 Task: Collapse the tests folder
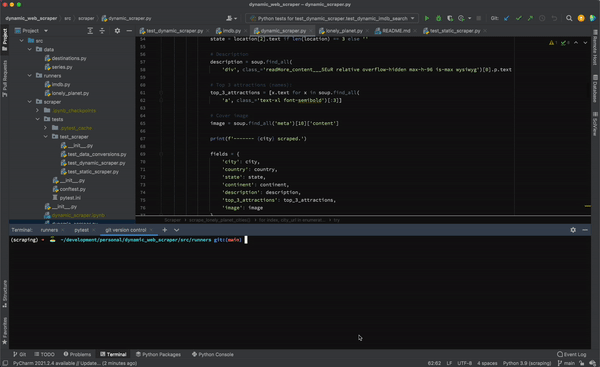[38, 119]
